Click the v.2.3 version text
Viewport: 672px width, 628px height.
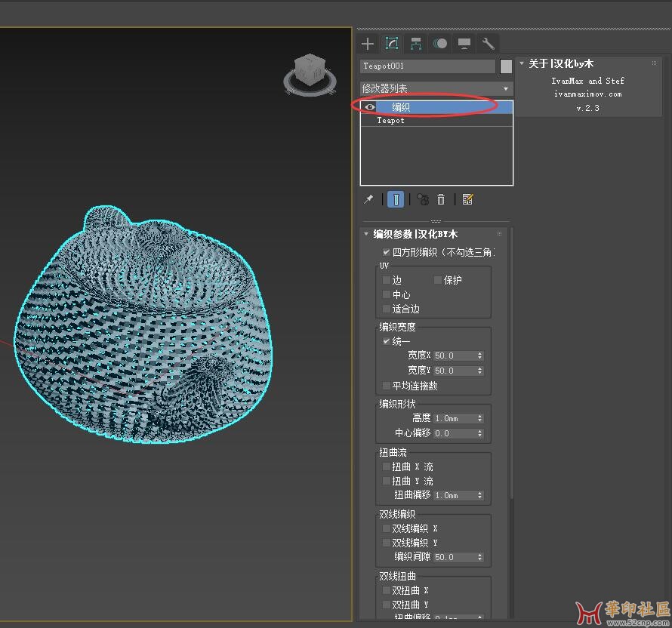pos(587,108)
